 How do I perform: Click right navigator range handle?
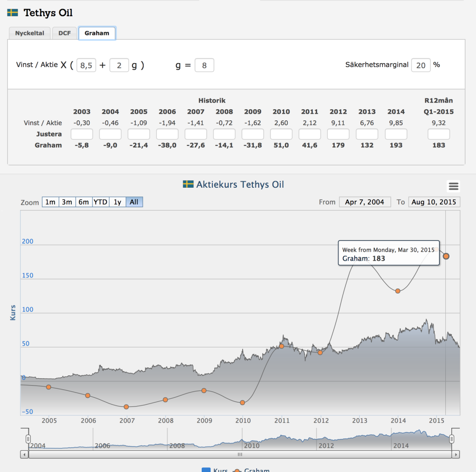pyautogui.click(x=451, y=439)
